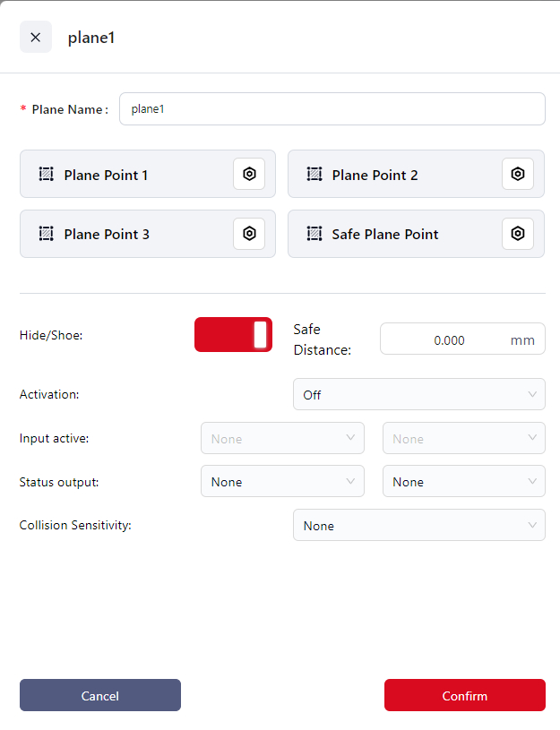Viewport: 560px width, 730px height.
Task: Close the plane1 dialog with X
Action: [36, 38]
